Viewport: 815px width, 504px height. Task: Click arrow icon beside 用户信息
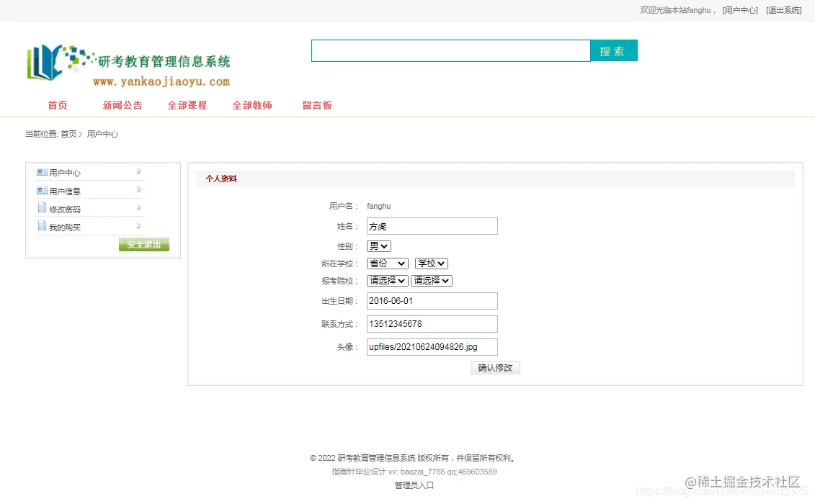pyautogui.click(x=139, y=189)
